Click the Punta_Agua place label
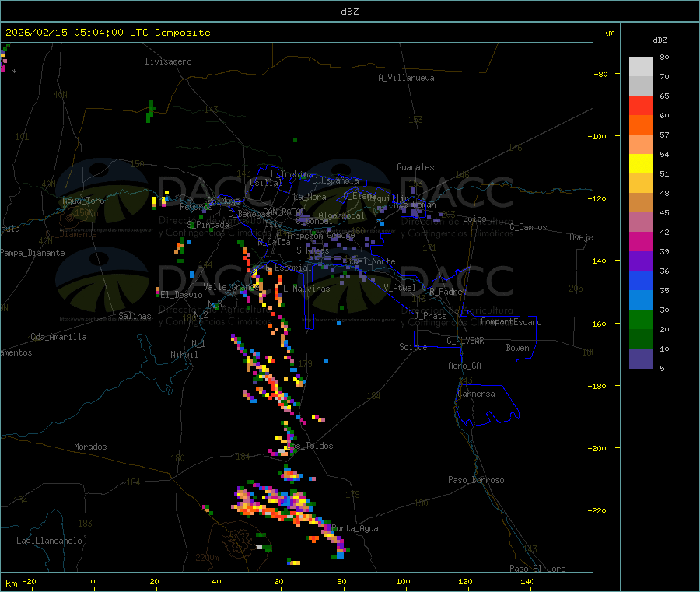Image resolution: width=700 pixels, height=592 pixels. point(355,528)
